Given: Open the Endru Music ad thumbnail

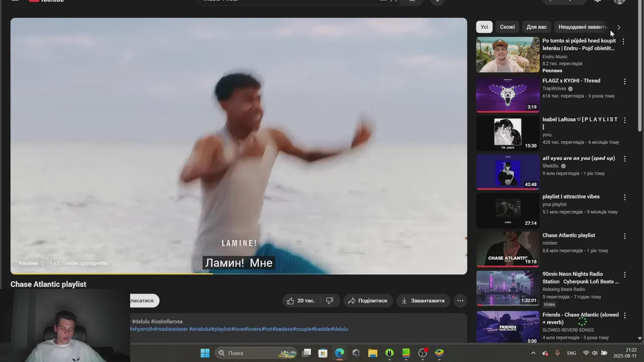Looking at the screenshot, I should pyautogui.click(x=508, y=54).
